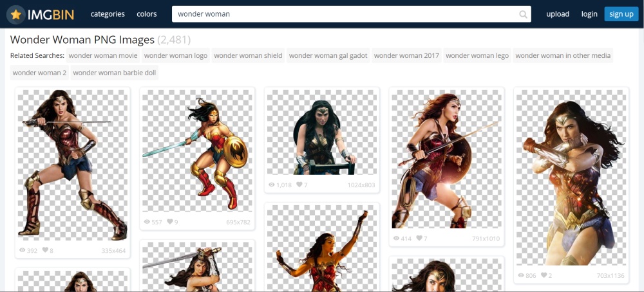This screenshot has width=644, height=292.
Task: Open the categories menu
Action: (x=108, y=14)
